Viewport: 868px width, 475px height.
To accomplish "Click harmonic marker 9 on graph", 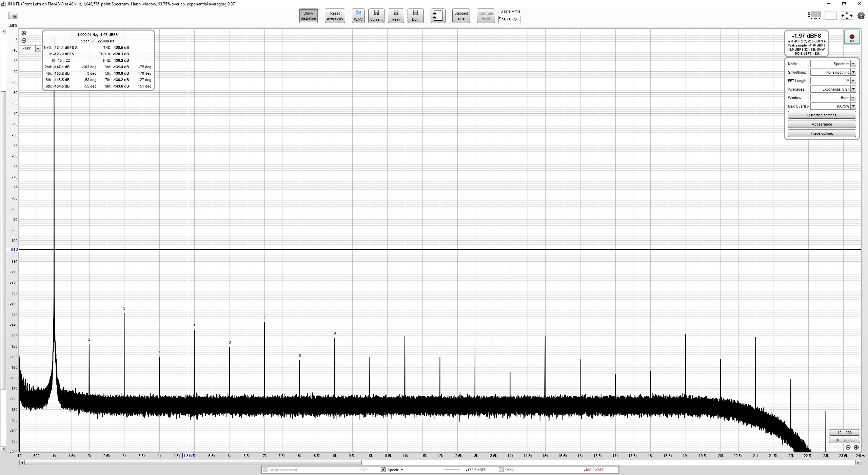I will click(x=335, y=333).
